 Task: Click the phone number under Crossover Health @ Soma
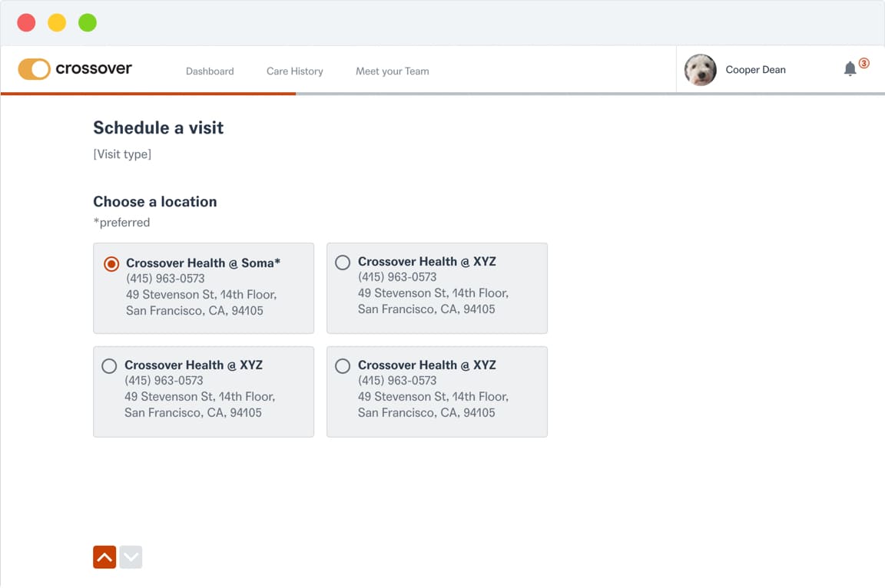(165, 279)
